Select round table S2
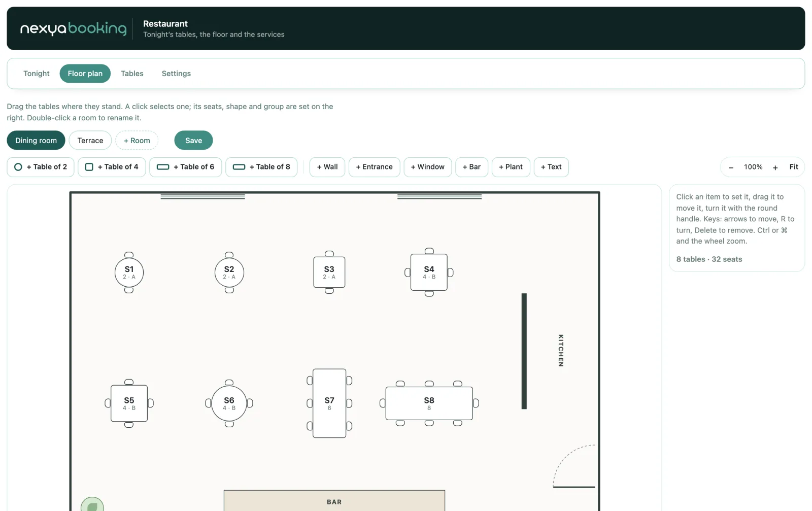This screenshot has height=511, width=812. click(229, 272)
